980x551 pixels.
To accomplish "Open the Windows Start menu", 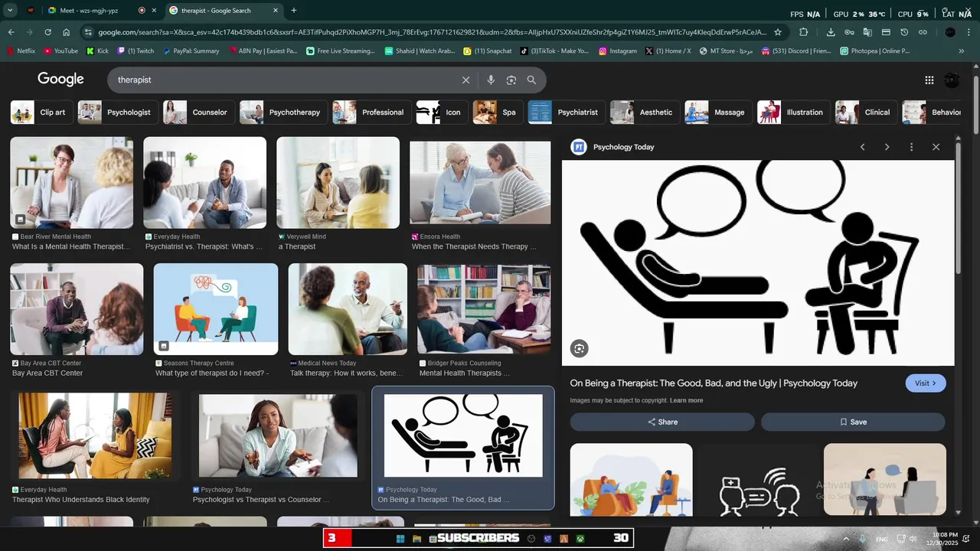I will click(x=400, y=539).
